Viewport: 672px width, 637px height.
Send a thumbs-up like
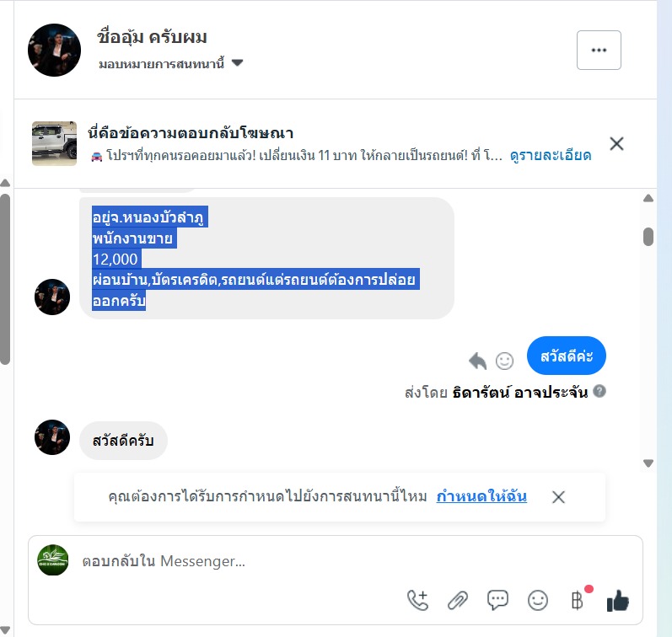(x=617, y=600)
